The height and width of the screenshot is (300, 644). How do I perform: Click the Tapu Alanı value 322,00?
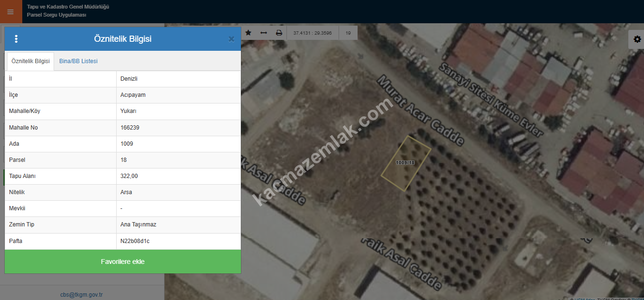pyautogui.click(x=129, y=176)
